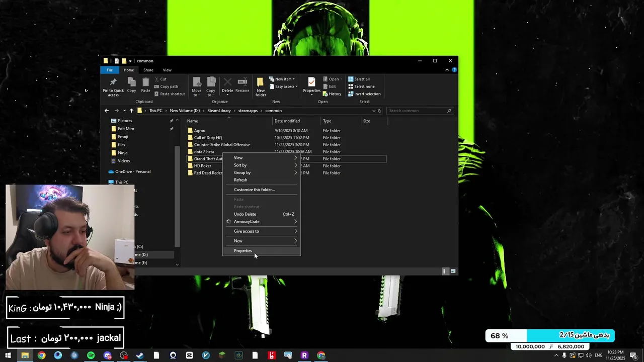
Task: Click the Cut scissors command
Action: coord(160,79)
